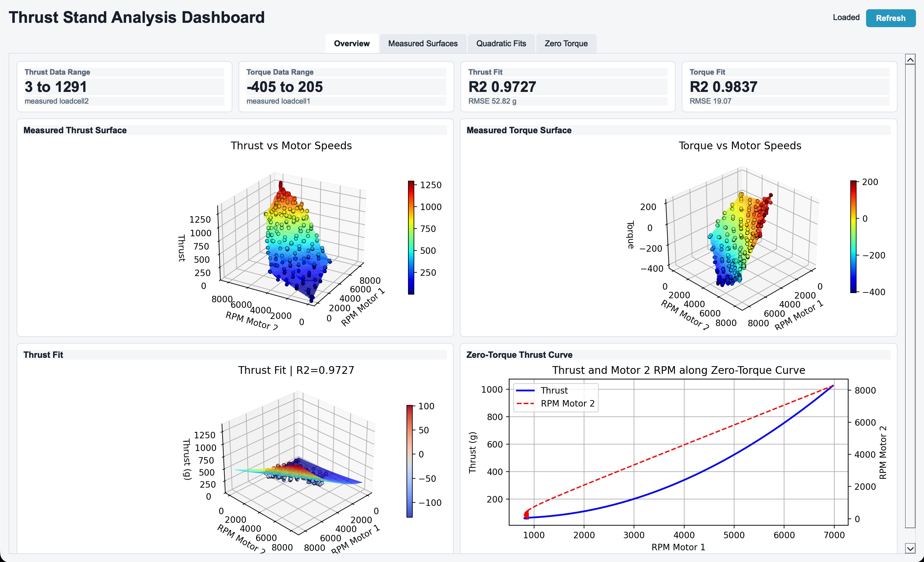Click 'measured loadcell2' caption
Screen dimensions: 924x562
(57, 101)
